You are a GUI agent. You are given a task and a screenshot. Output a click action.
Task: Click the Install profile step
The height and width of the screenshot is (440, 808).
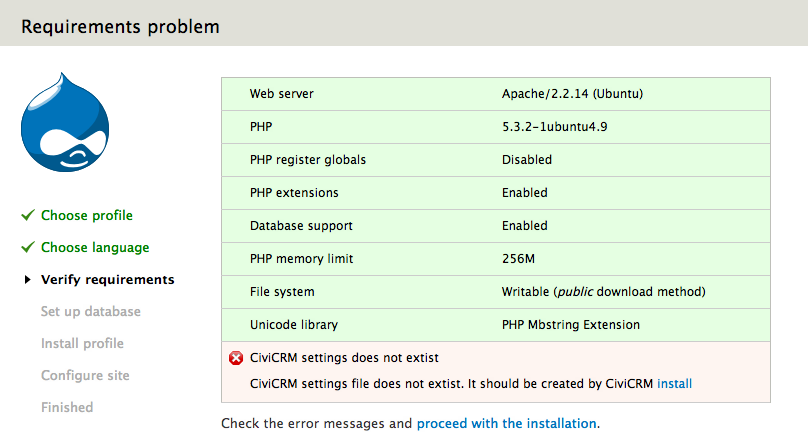click(82, 344)
